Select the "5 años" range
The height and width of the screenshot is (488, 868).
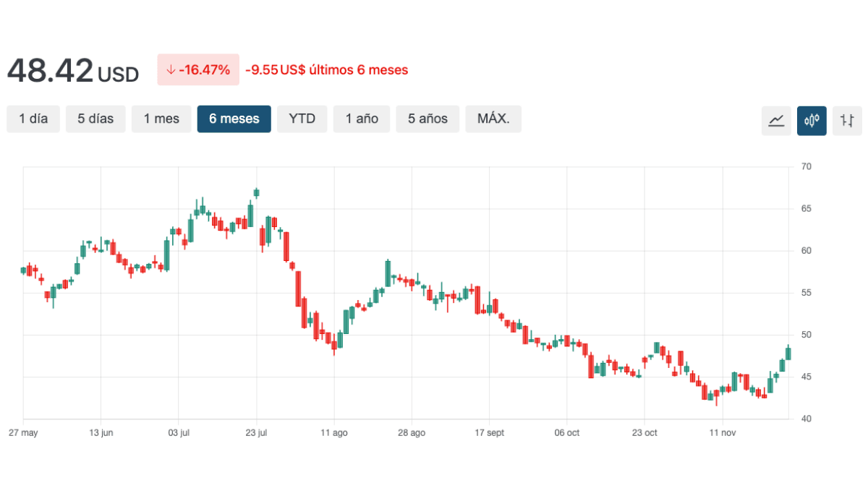pos(427,119)
